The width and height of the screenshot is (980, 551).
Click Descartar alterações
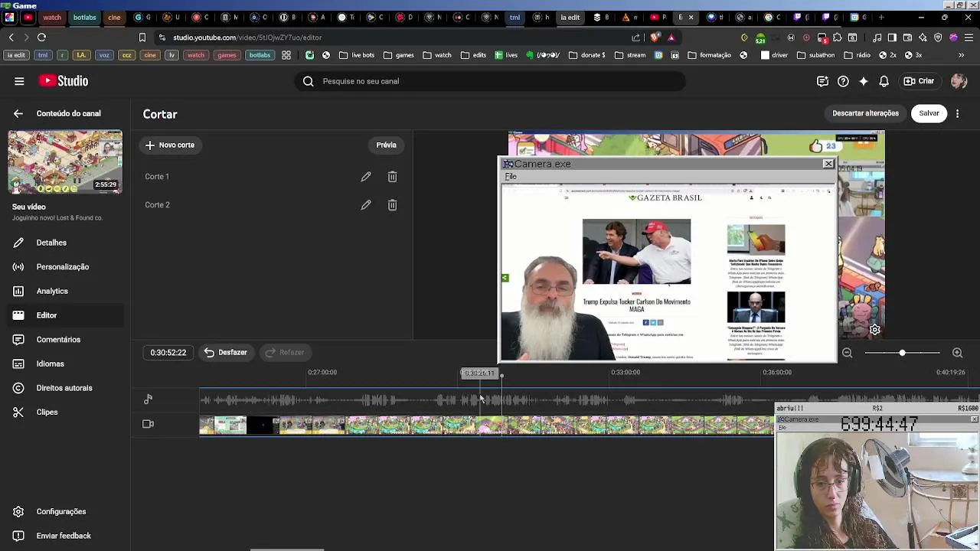coord(865,113)
